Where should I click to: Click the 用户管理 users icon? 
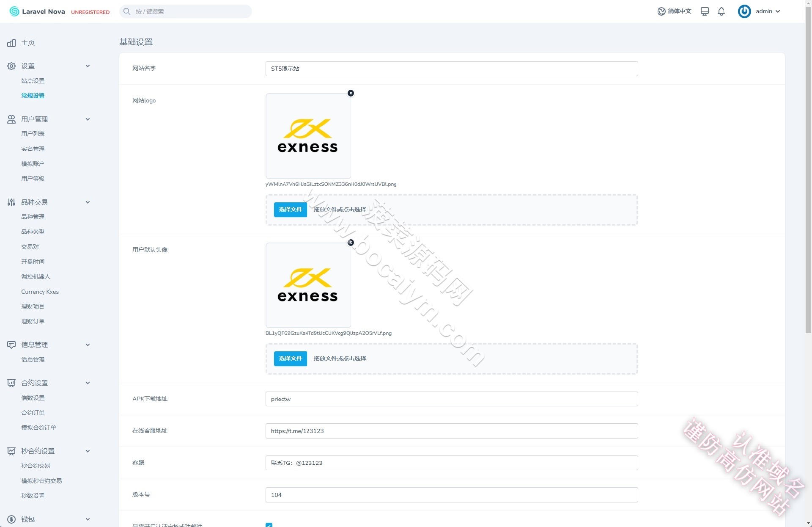(x=11, y=119)
